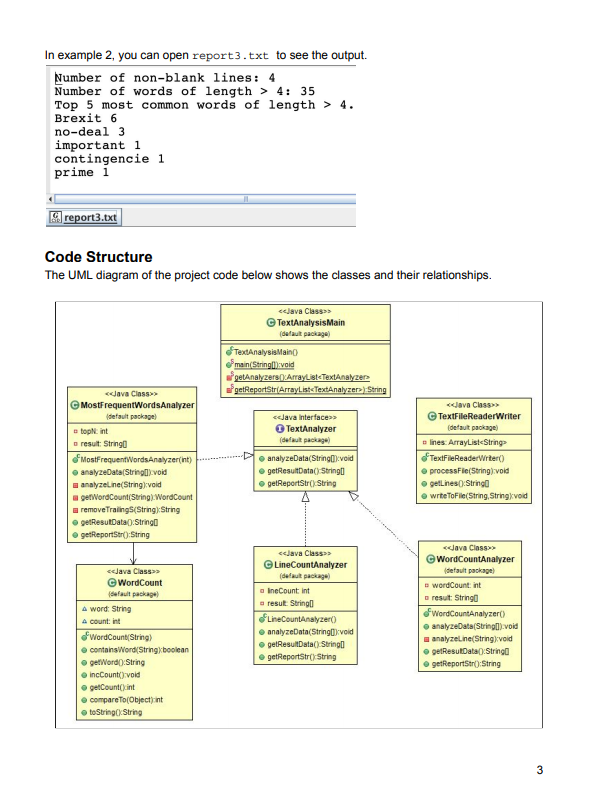Click the horizontal scrollbar under the report output
Viewport: 595px width, 794px height.
click(x=205, y=199)
